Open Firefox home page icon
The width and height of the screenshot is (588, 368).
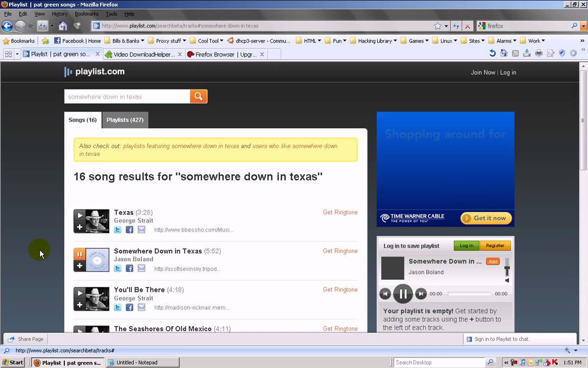pyautogui.click(x=63, y=26)
